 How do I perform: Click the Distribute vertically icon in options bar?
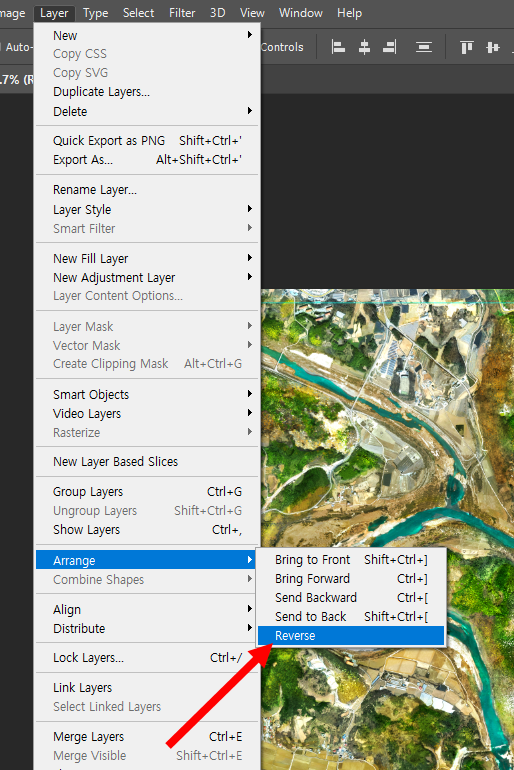pyautogui.click(x=424, y=47)
